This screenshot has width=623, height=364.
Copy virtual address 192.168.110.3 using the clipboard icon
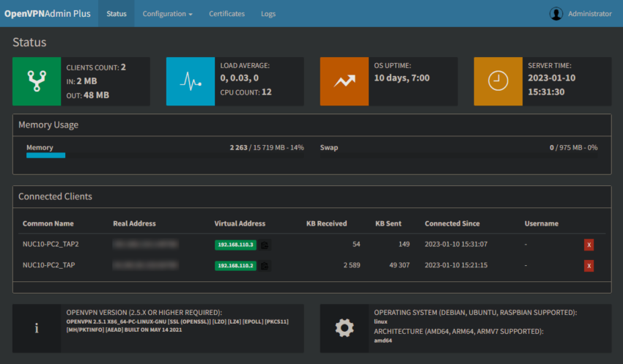pos(265,245)
